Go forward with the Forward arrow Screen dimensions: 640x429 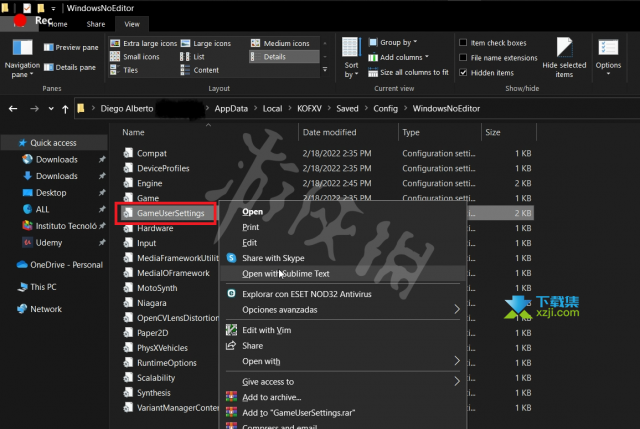[x=34, y=109]
